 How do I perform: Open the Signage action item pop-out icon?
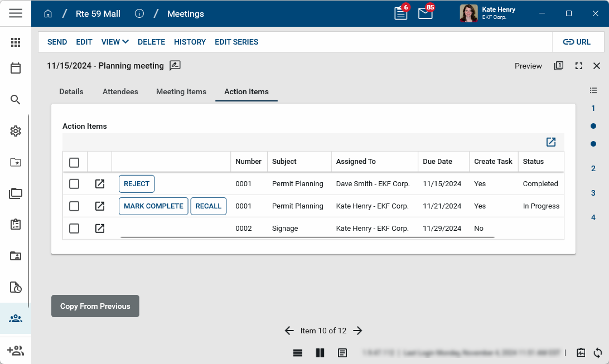[100, 229]
